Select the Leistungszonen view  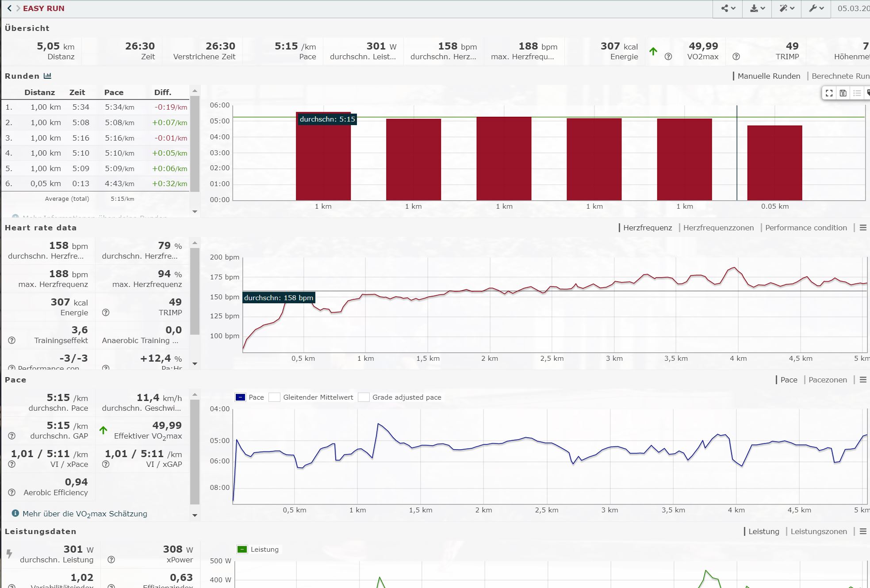[x=819, y=531]
